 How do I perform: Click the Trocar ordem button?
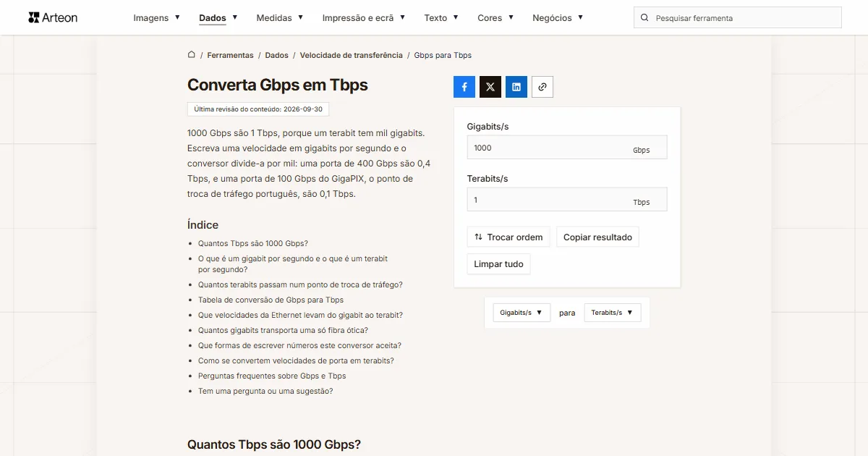[x=509, y=237]
